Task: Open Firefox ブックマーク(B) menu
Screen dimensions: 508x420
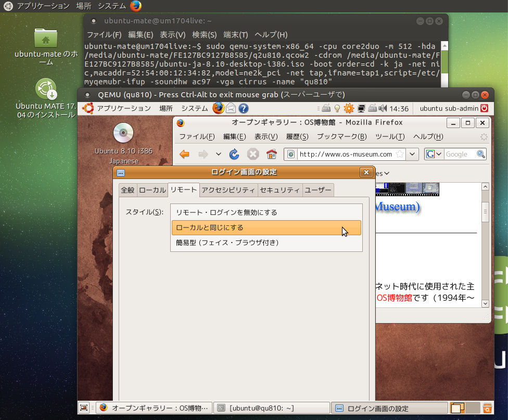Action: click(342, 137)
